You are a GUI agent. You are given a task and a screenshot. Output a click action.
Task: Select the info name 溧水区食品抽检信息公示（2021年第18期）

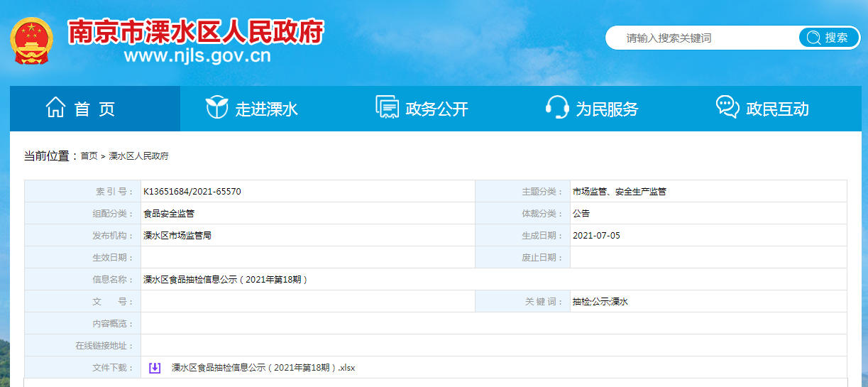click(x=226, y=280)
